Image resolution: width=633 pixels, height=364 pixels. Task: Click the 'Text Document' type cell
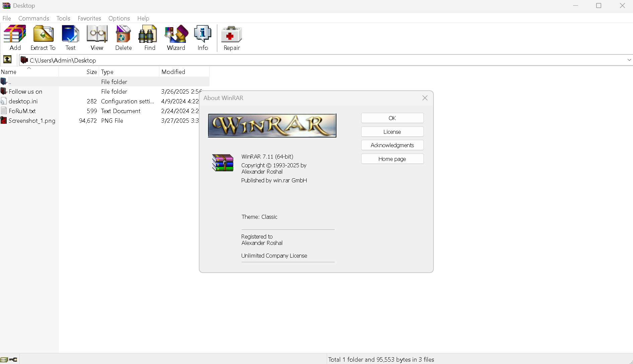pyautogui.click(x=121, y=111)
